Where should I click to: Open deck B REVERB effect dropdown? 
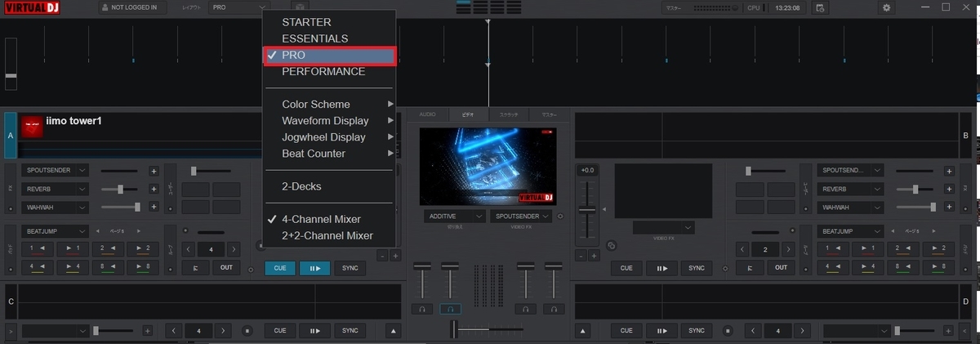coord(850,189)
